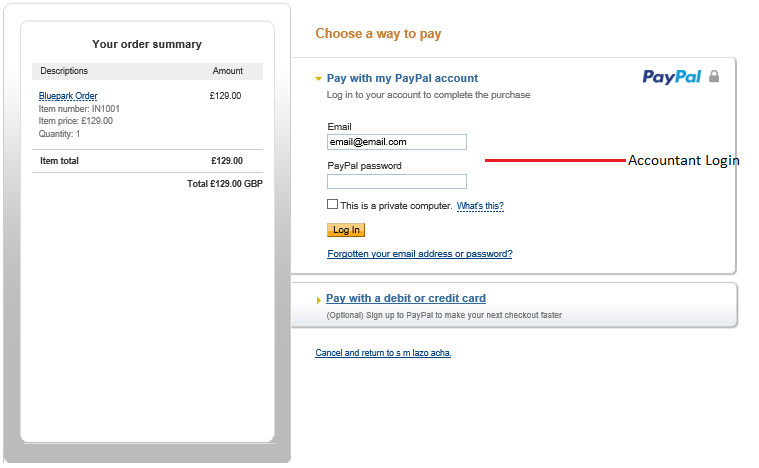
Task: Focus the Email input field
Action: pyautogui.click(x=397, y=142)
